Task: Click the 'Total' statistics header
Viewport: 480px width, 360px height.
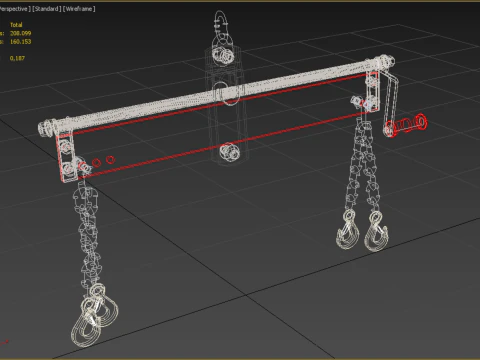Action: point(16,25)
